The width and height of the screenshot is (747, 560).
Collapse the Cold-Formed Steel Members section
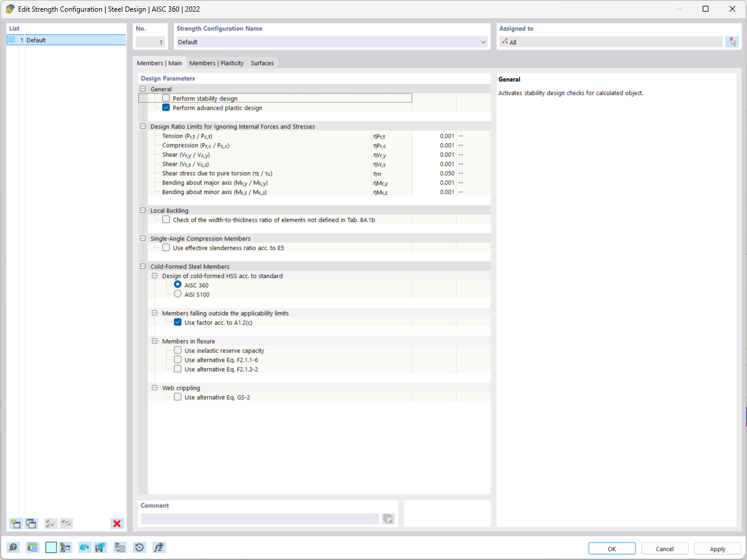143,266
